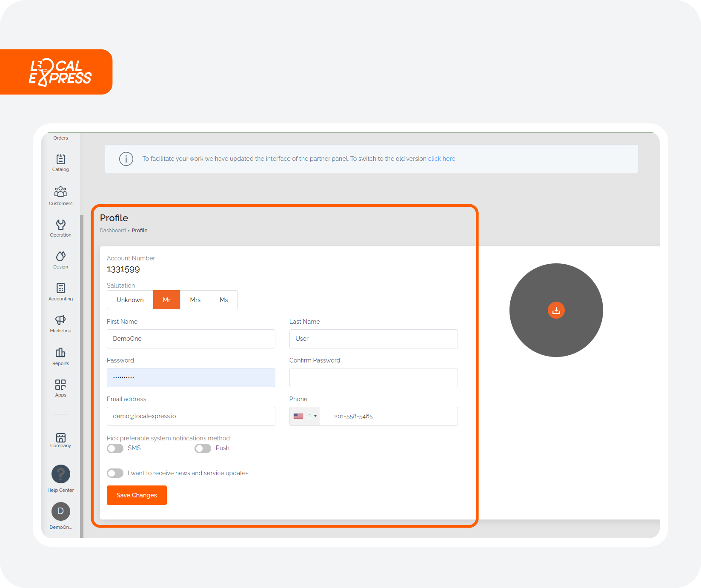Open the Apps section
Viewport: 701px width, 588px height.
click(x=60, y=387)
